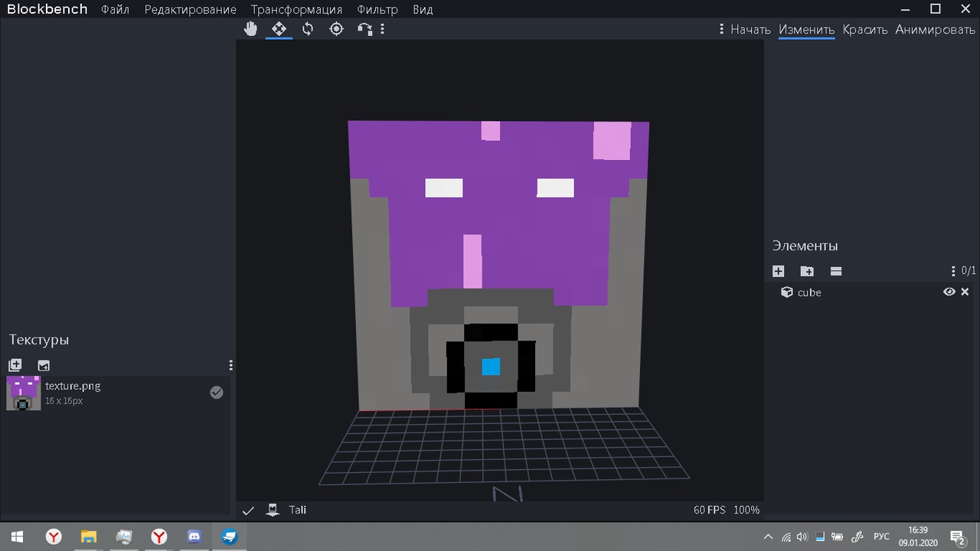Click the Текстуры panel heading

[39, 340]
